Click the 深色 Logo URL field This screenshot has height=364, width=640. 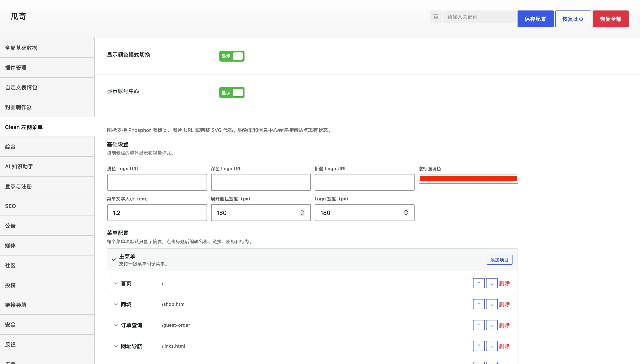pos(261,182)
